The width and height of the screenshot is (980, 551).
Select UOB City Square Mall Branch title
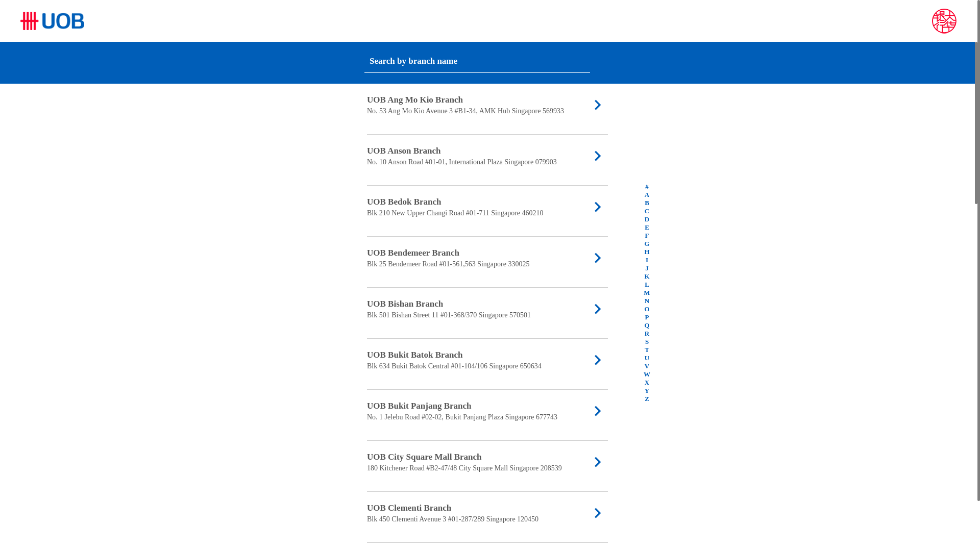coord(424,457)
